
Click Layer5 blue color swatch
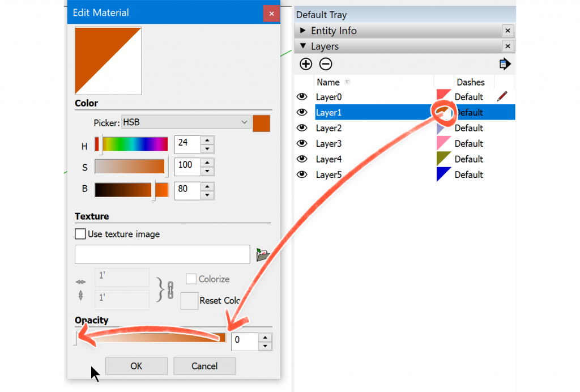443,174
